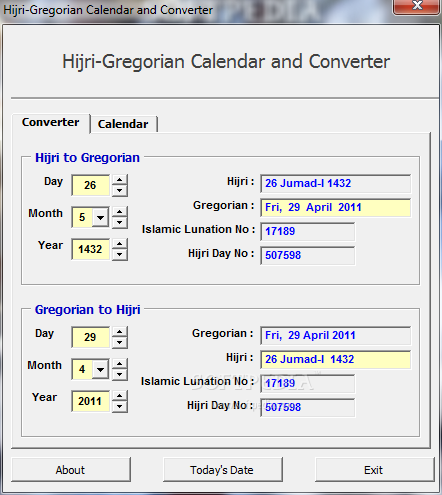This screenshot has width=442, height=495.
Task: Click the Hijri Day No field in the Gregorian to Hijri group
Action: (x=307, y=407)
